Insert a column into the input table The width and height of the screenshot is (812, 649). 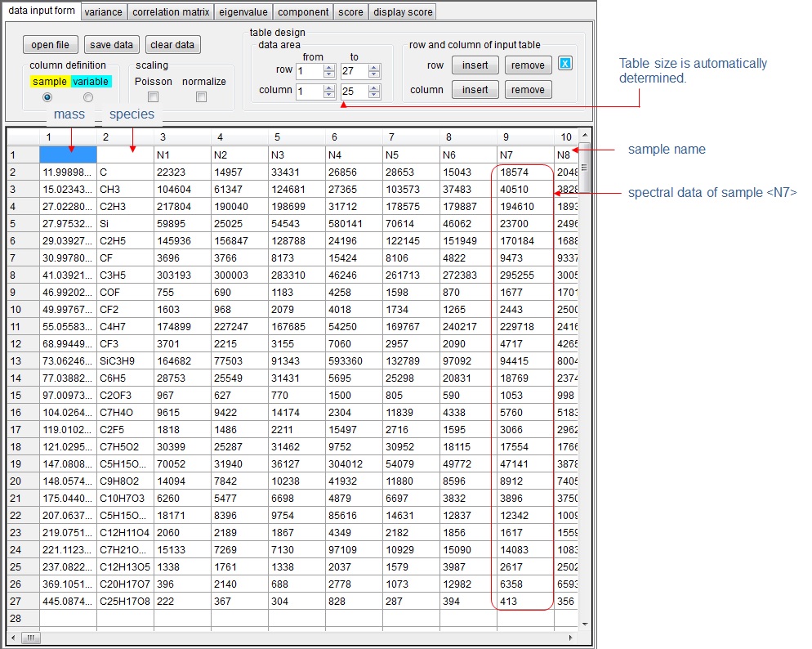coord(475,90)
